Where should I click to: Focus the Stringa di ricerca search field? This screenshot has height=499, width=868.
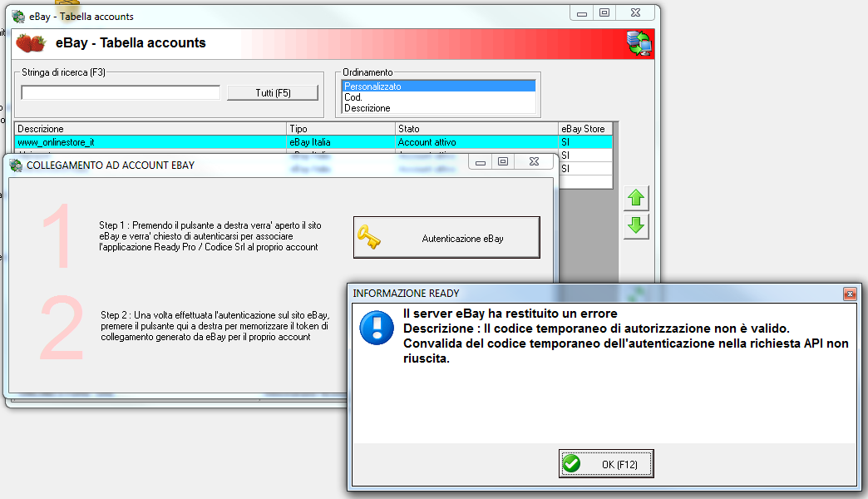pos(121,92)
